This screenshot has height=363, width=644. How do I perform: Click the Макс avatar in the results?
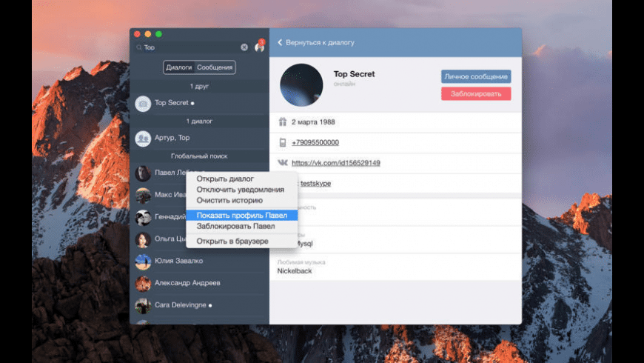point(143,196)
